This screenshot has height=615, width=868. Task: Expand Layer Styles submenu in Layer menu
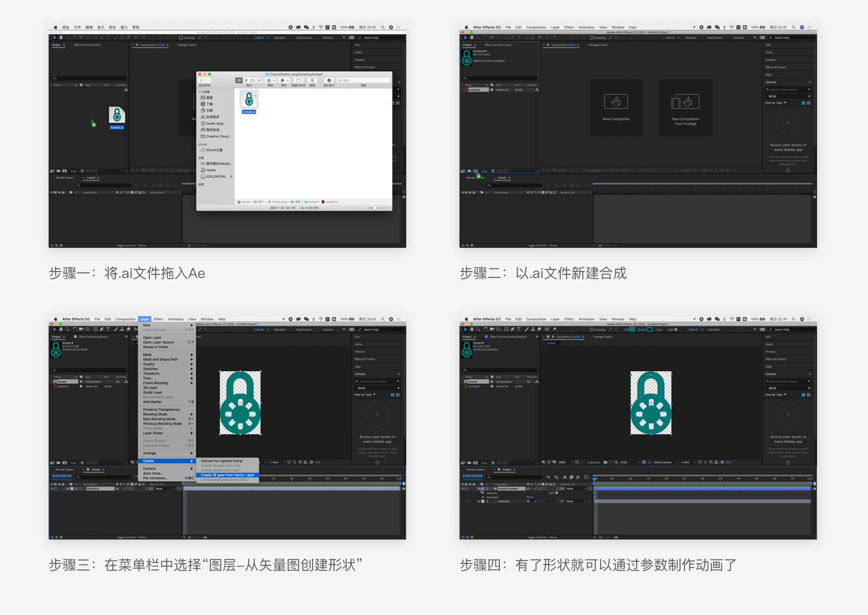pyautogui.click(x=167, y=433)
